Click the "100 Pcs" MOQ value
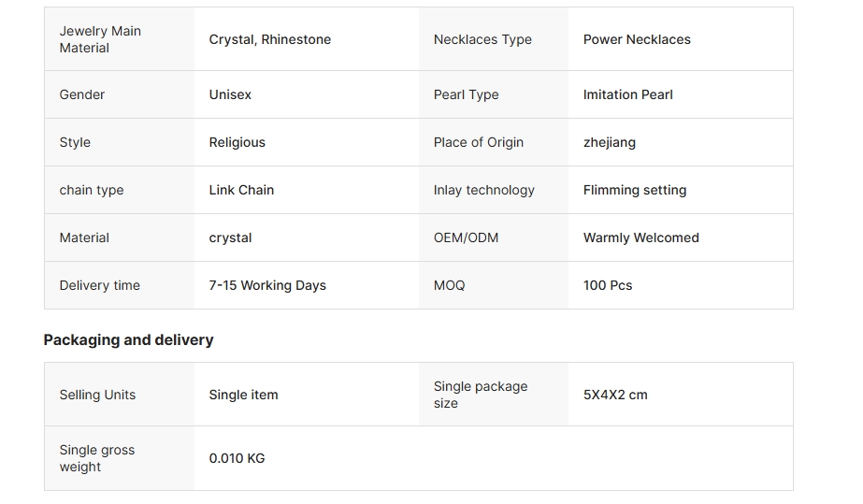The height and width of the screenshot is (504, 863). point(607,285)
